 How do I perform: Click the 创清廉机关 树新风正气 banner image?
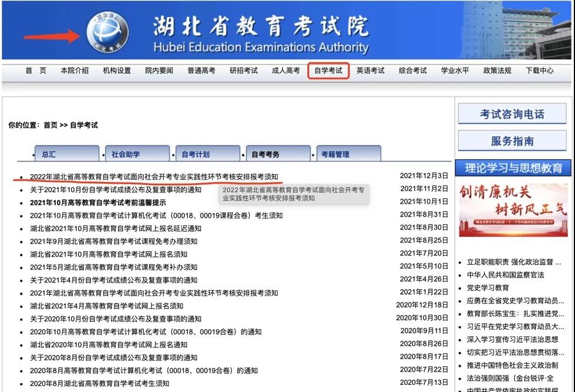(513, 209)
